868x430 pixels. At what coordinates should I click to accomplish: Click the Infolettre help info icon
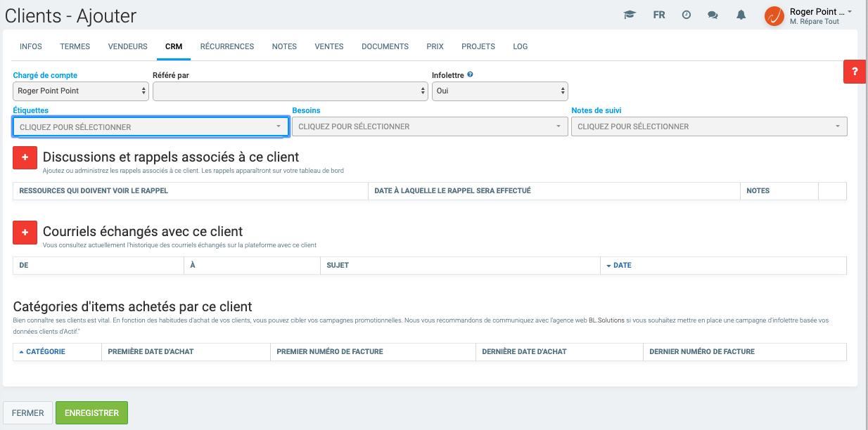coord(470,74)
